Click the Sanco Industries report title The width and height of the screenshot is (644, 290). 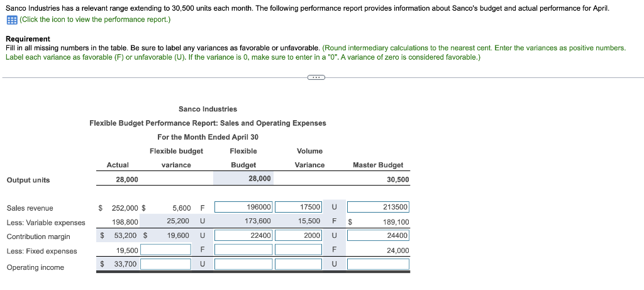[x=208, y=109]
